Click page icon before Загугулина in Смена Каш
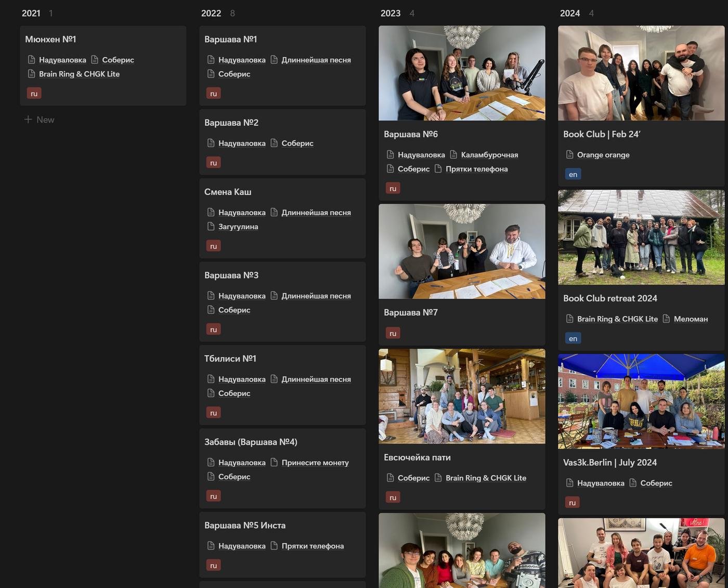 coord(211,226)
